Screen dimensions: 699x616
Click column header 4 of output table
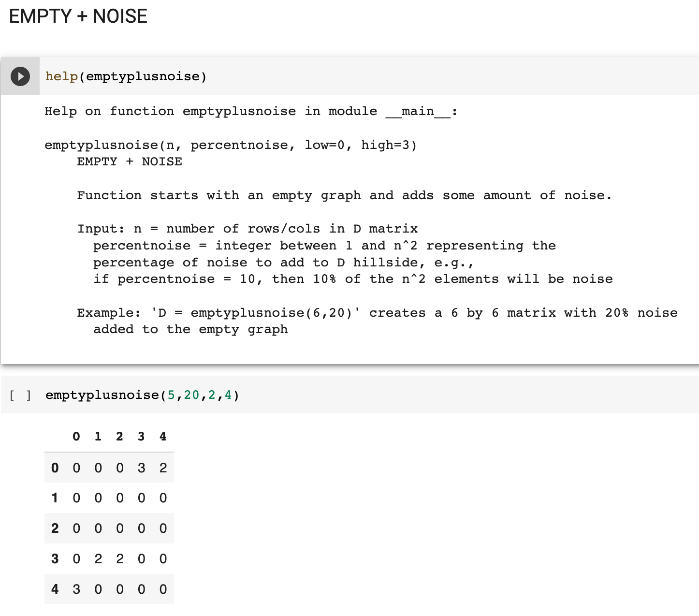[x=163, y=437]
